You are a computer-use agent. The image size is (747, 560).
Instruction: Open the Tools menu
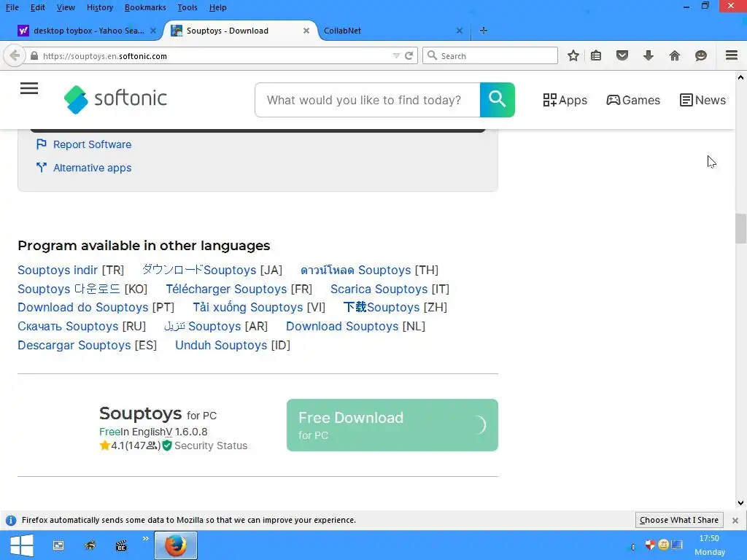click(x=187, y=7)
